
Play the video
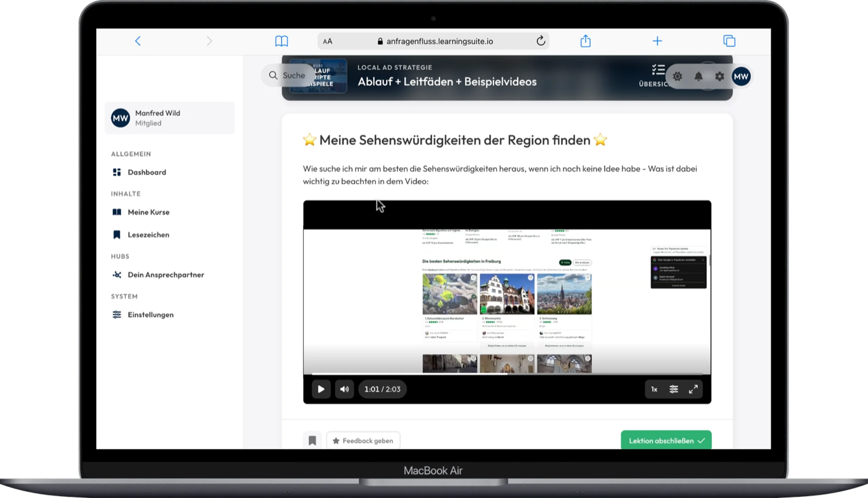pyautogui.click(x=321, y=389)
